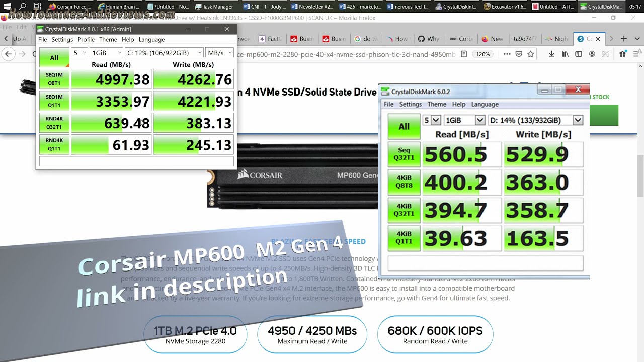Open the list all tabs chevron

(x=637, y=38)
